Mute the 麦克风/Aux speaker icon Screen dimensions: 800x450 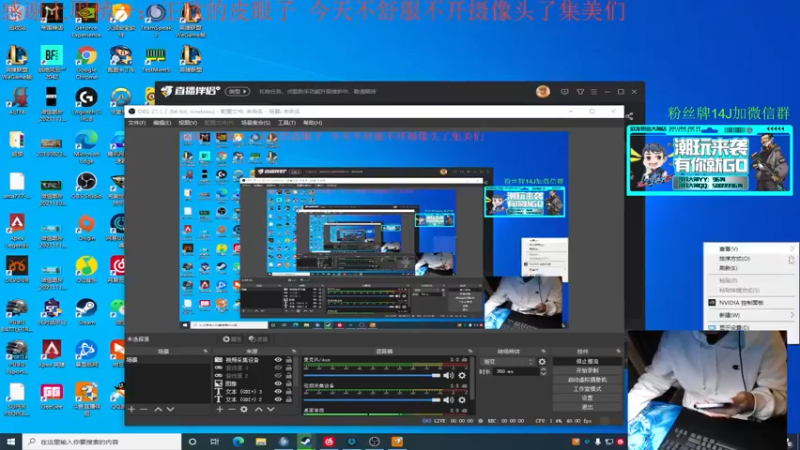[x=448, y=376]
